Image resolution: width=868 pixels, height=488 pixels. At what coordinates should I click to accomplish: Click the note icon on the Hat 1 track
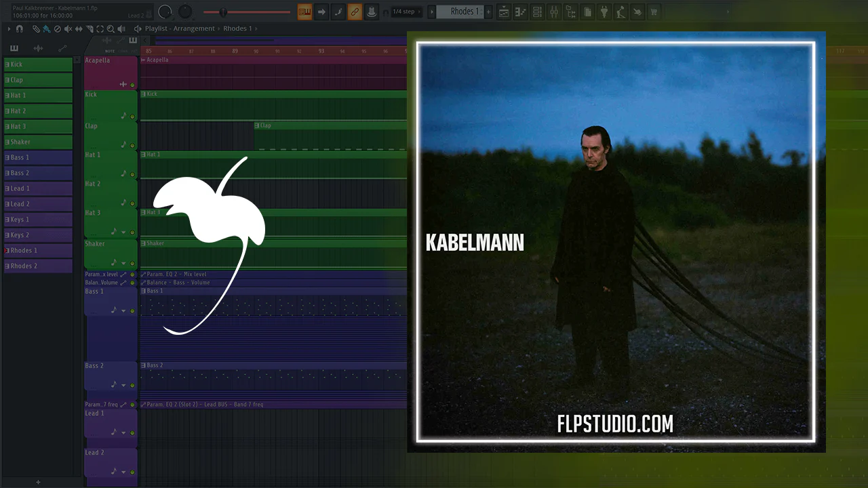123,174
